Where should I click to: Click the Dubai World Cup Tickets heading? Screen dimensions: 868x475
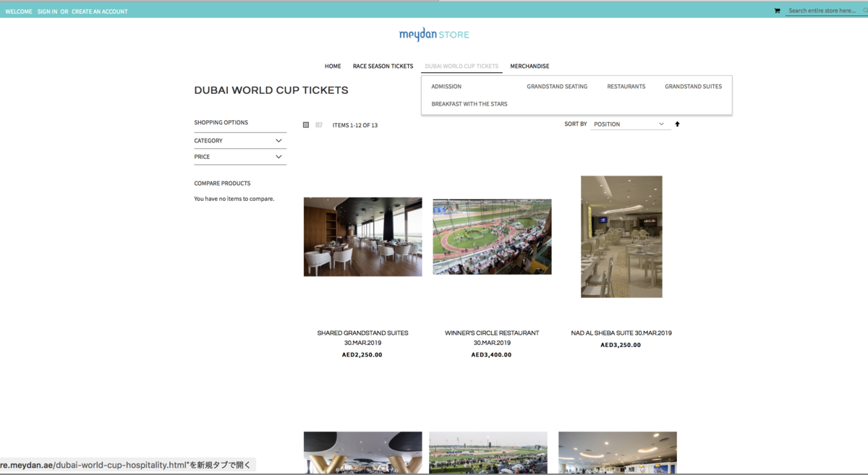[271, 90]
